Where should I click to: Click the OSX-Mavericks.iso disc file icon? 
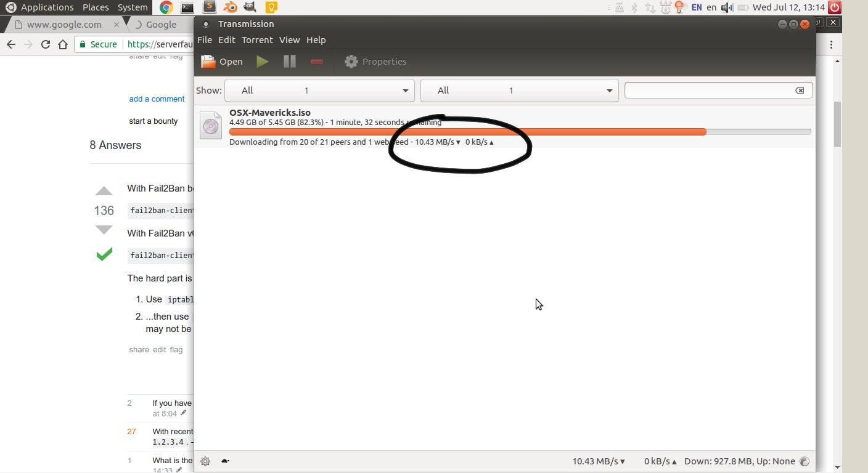click(x=211, y=126)
